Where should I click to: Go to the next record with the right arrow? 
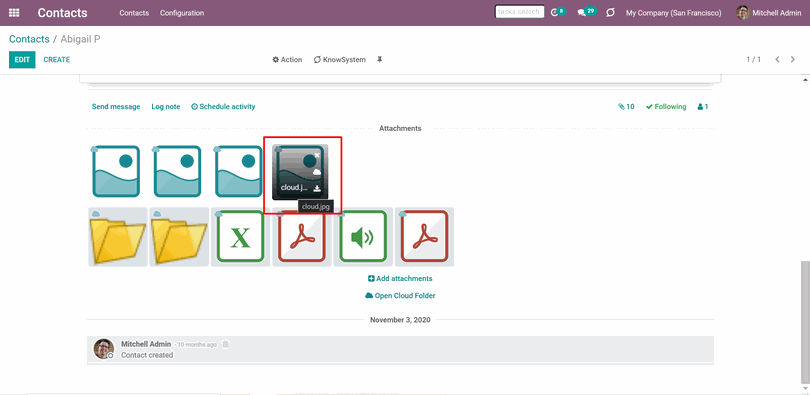[x=793, y=60]
